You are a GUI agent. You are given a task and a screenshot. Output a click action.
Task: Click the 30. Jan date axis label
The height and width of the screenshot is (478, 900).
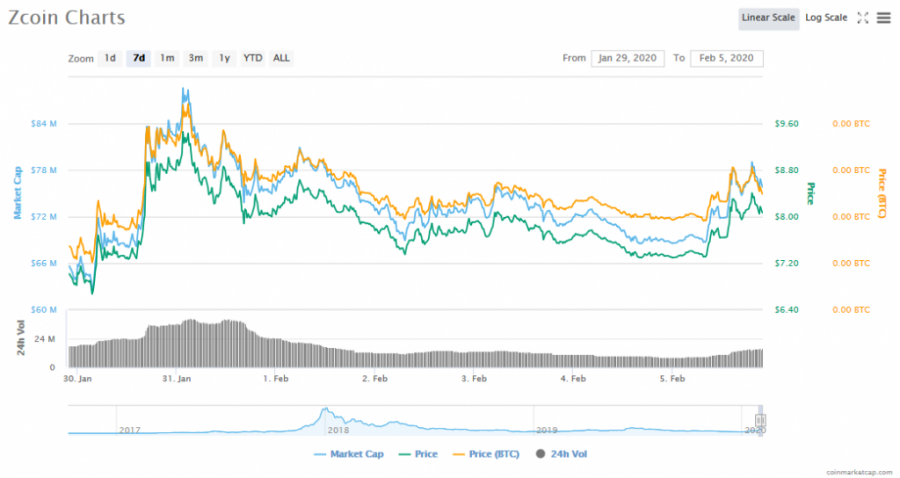click(77, 379)
